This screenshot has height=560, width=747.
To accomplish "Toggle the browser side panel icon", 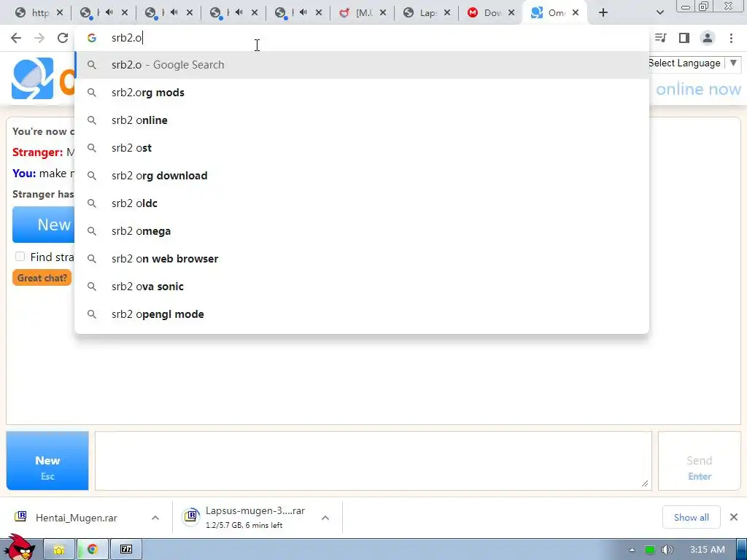I will (x=684, y=38).
